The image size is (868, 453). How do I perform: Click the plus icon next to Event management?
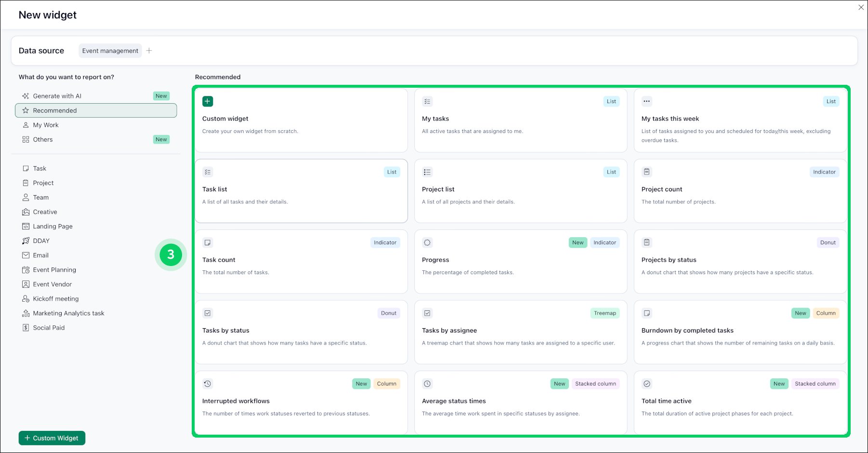(x=149, y=50)
